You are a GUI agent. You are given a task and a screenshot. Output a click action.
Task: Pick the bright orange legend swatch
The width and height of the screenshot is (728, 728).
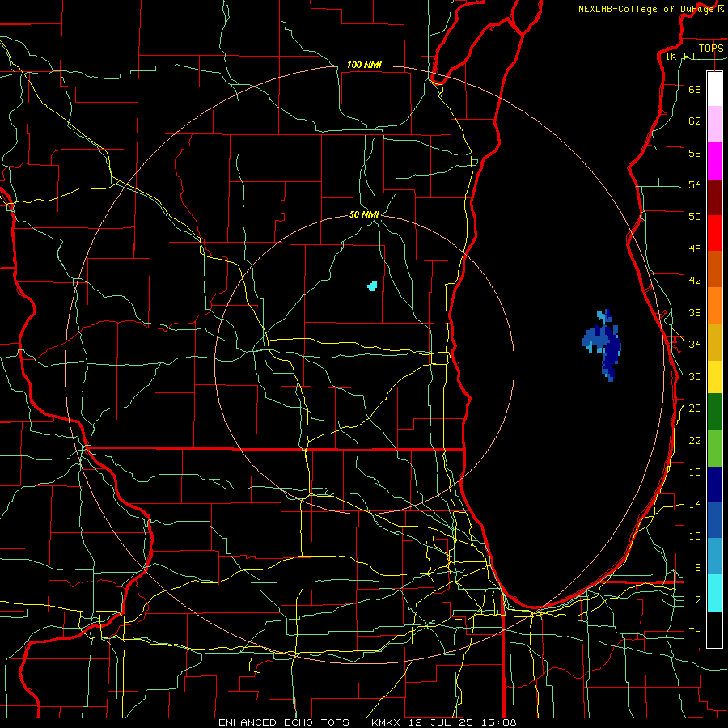(x=714, y=306)
